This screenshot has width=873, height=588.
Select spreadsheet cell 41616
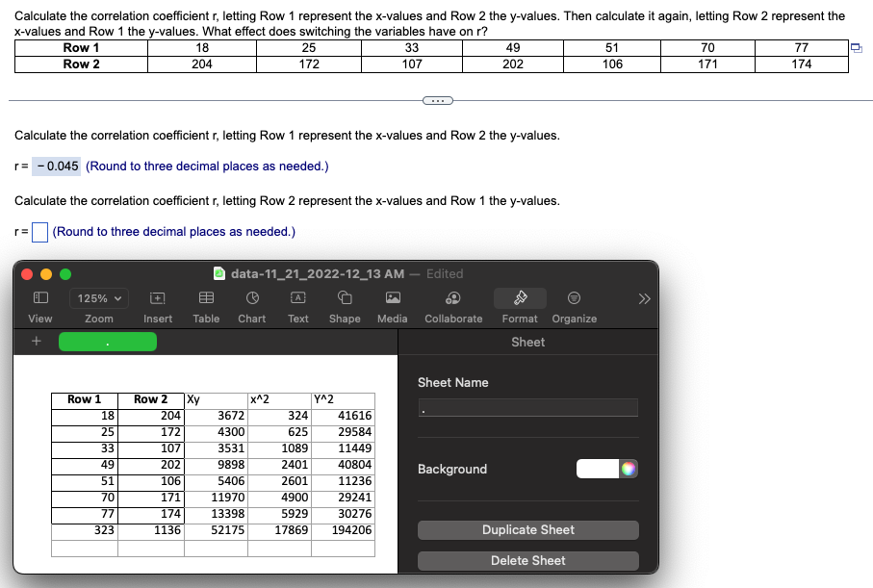343,417
